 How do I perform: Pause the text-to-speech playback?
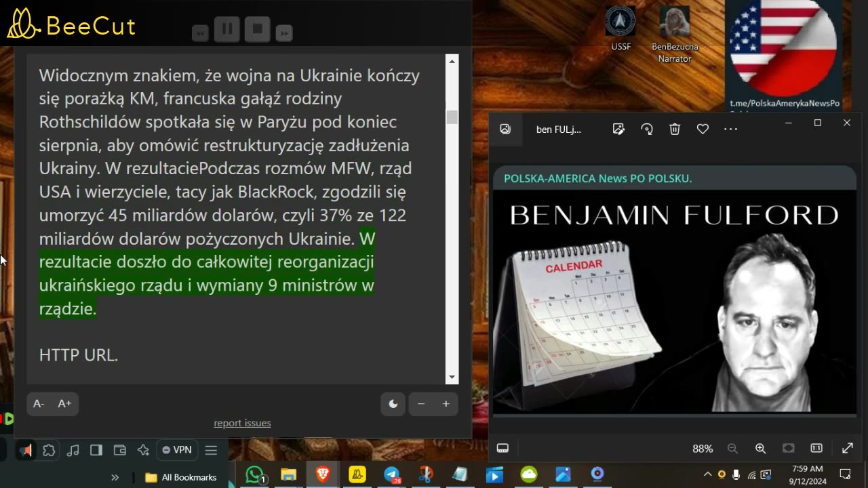(227, 29)
